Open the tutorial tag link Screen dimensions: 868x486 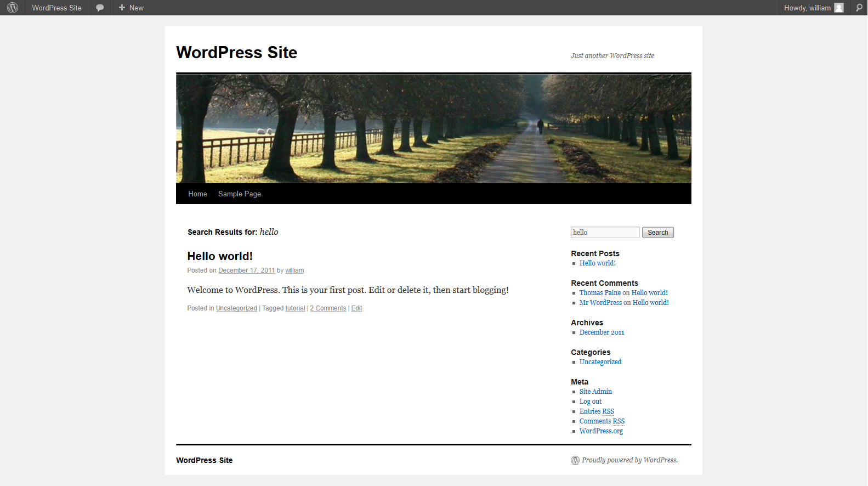point(295,308)
